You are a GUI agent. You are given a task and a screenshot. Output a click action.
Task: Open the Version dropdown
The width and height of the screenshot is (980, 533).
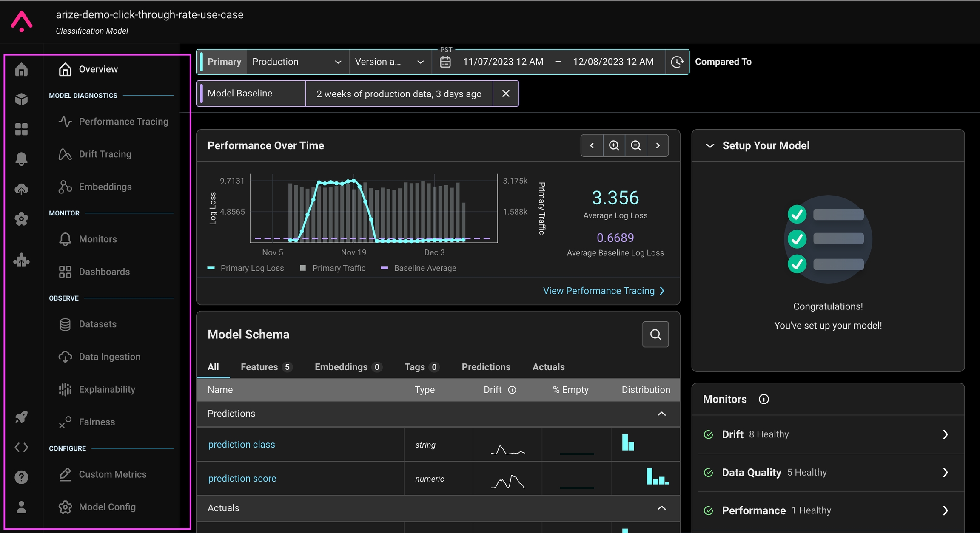389,62
